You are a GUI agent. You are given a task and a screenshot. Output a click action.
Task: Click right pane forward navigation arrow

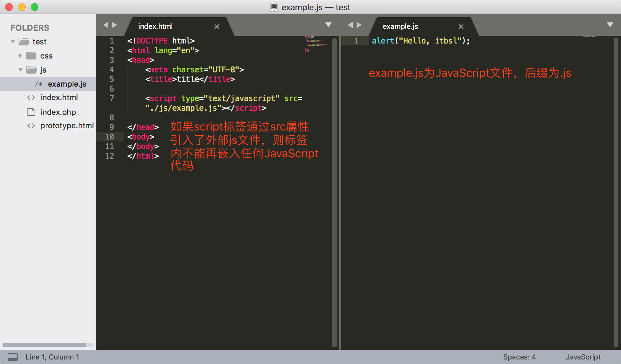tap(359, 25)
